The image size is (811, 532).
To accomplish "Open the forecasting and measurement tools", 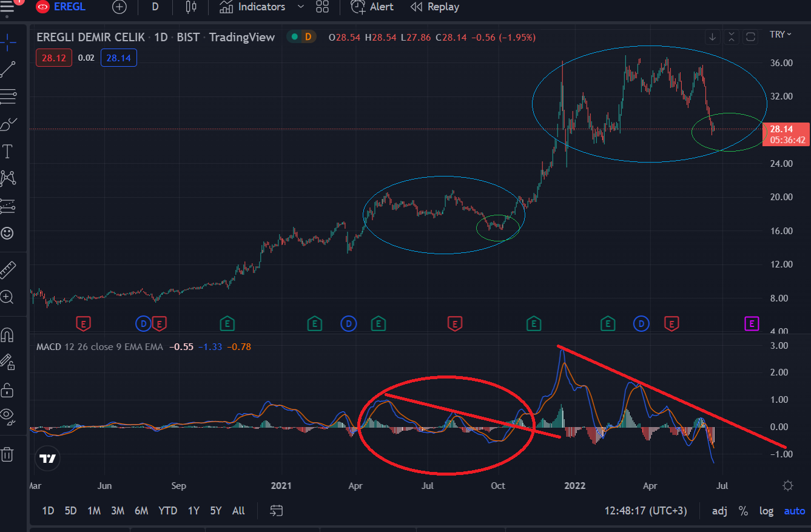I will (8, 206).
